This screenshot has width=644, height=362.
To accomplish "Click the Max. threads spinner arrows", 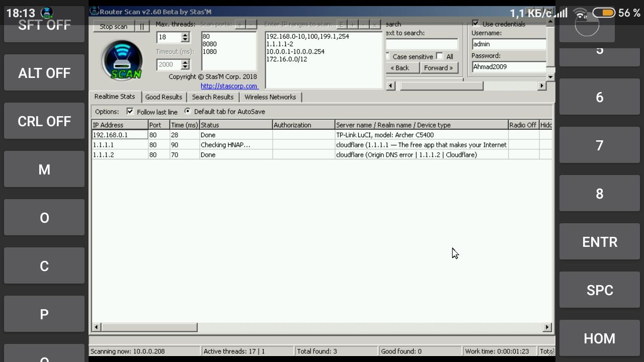I will pos(185,37).
